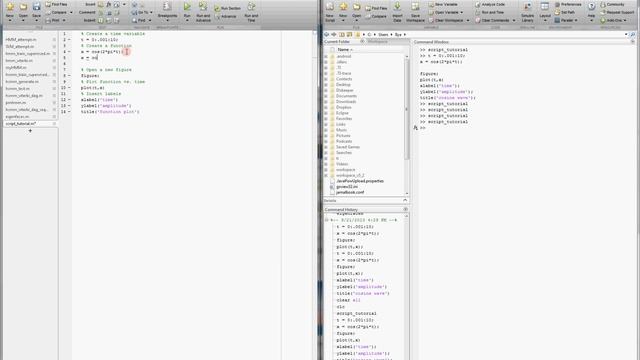This screenshot has height=360, width=640.
Task: Click Run Section in the Editor toolbar
Action: pyautogui.click(x=228, y=8)
